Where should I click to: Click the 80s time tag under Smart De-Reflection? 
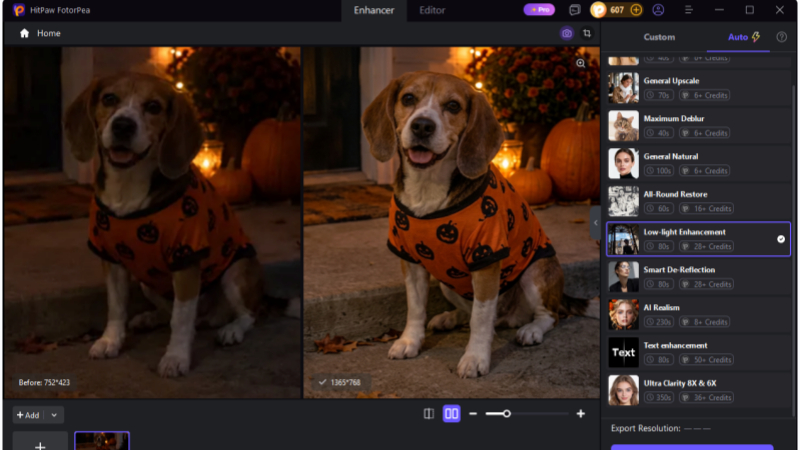click(x=659, y=284)
